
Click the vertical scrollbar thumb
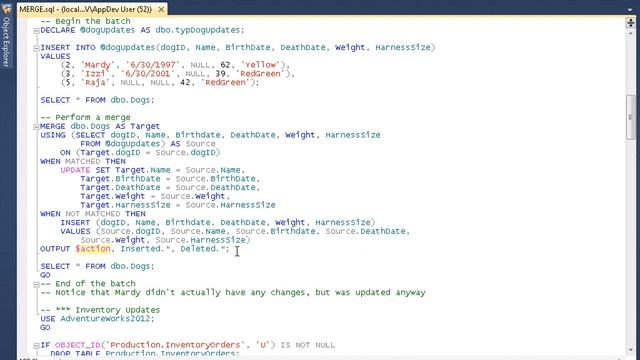pos(631,117)
